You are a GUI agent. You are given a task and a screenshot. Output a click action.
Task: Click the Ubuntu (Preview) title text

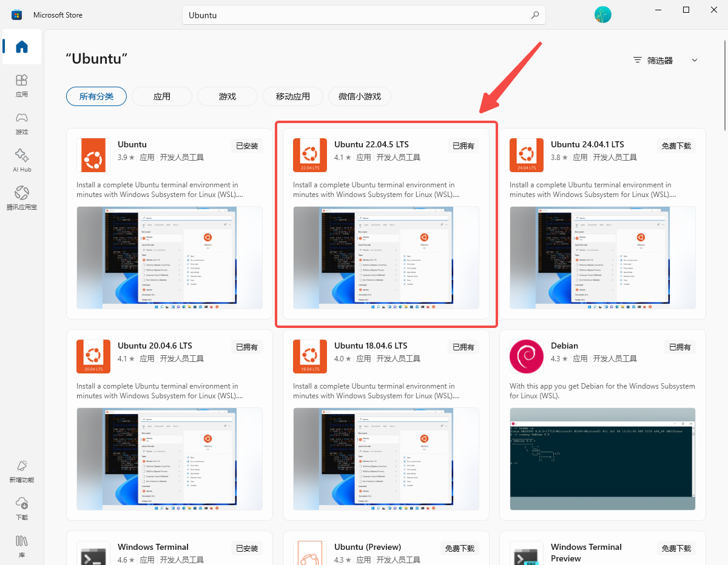click(x=368, y=547)
